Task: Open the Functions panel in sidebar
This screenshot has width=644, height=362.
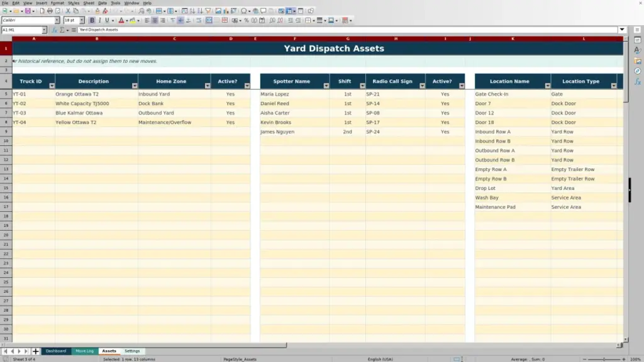Action: (x=638, y=82)
